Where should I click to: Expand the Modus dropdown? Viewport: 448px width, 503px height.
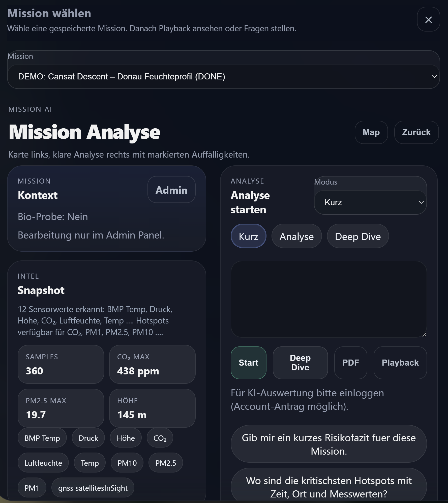(370, 202)
